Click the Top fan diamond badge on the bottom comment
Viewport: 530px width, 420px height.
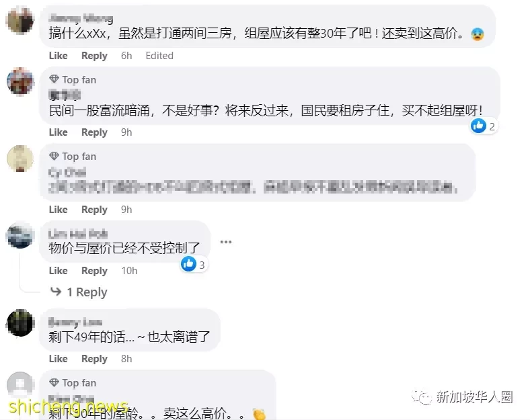(54, 382)
